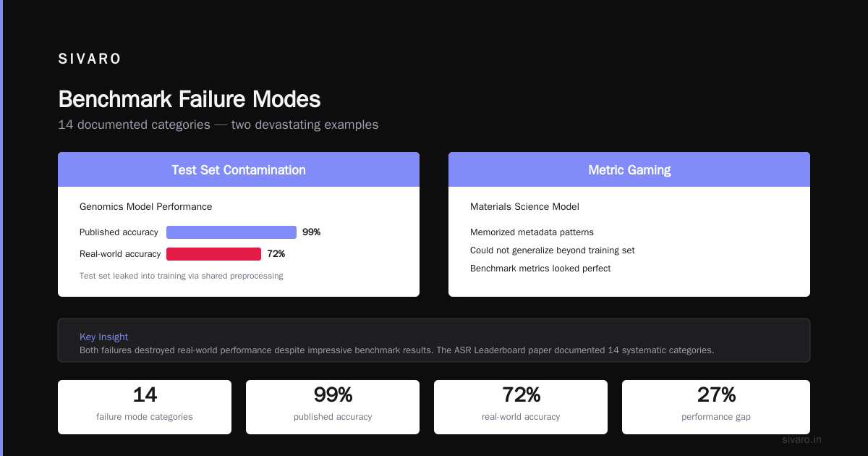Viewport: 868px width, 456px height.
Task: Click the 27% performance gap card
Action: (x=716, y=407)
